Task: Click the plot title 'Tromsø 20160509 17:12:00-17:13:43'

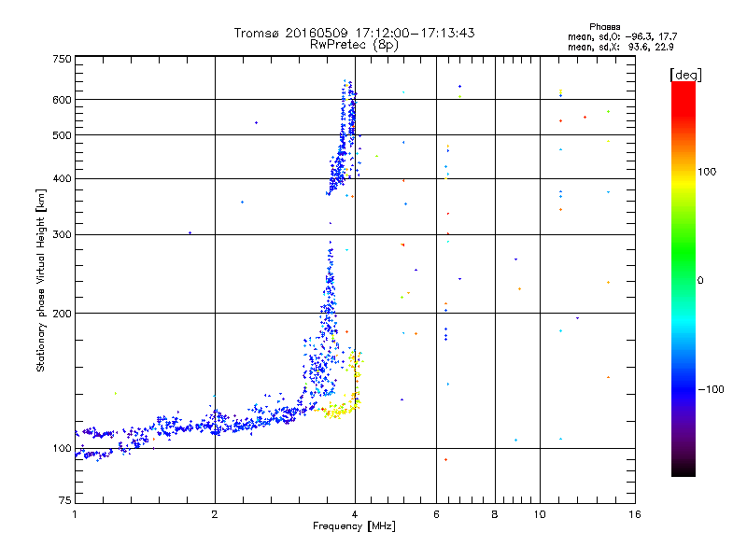Action: [354, 33]
